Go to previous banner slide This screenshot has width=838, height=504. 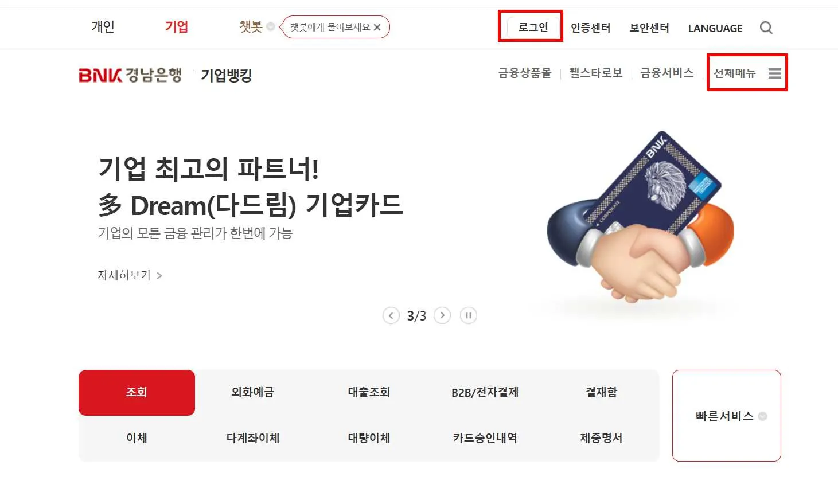coord(391,315)
